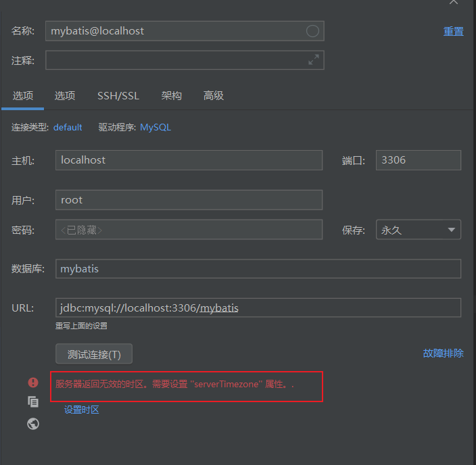Image resolution: width=476 pixels, height=465 pixels.
Task: Open the 高级 tab
Action: point(214,96)
